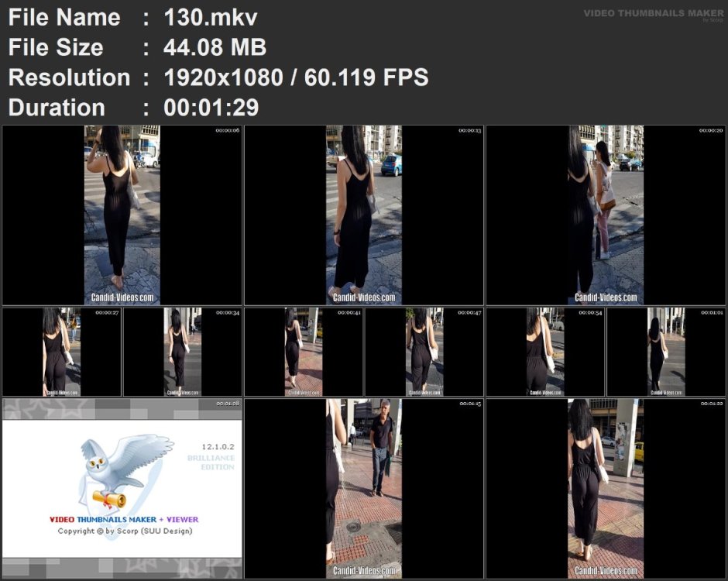
Task: Select the small thumbnail at 00:00:27
Action: point(62,352)
